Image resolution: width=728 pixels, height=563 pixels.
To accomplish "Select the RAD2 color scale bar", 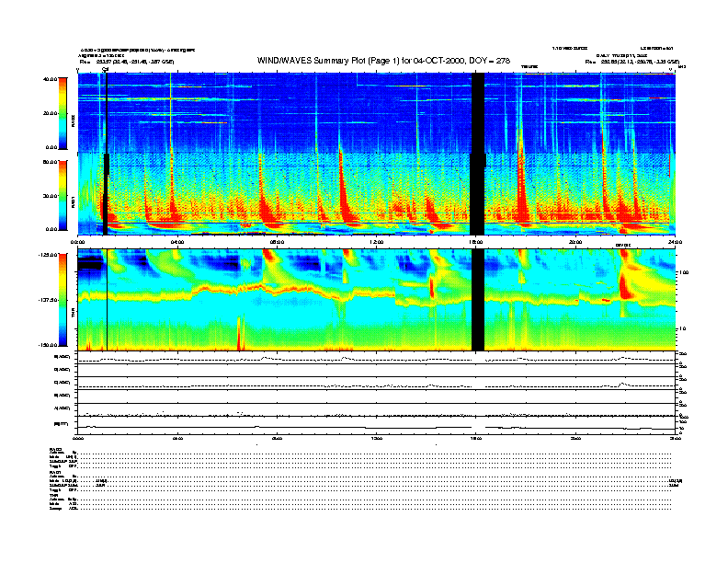I will click(63, 112).
